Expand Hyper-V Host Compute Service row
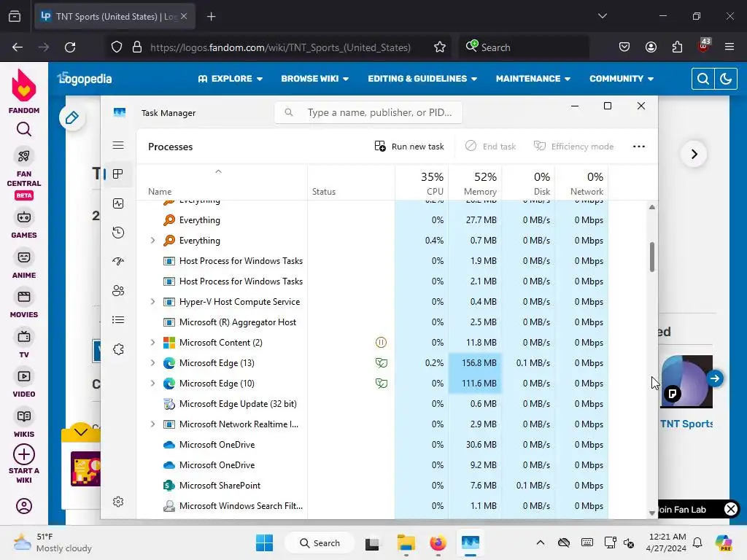The height and width of the screenshot is (560, 747). (x=152, y=302)
